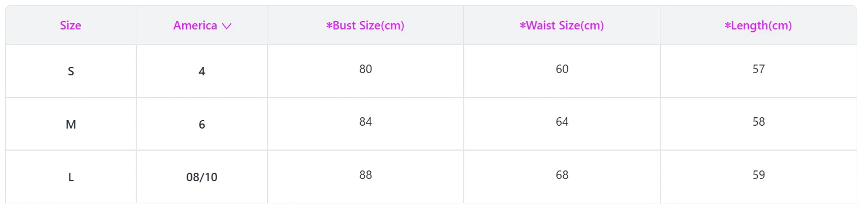Click the Bust Size(cm) header

tap(365, 25)
